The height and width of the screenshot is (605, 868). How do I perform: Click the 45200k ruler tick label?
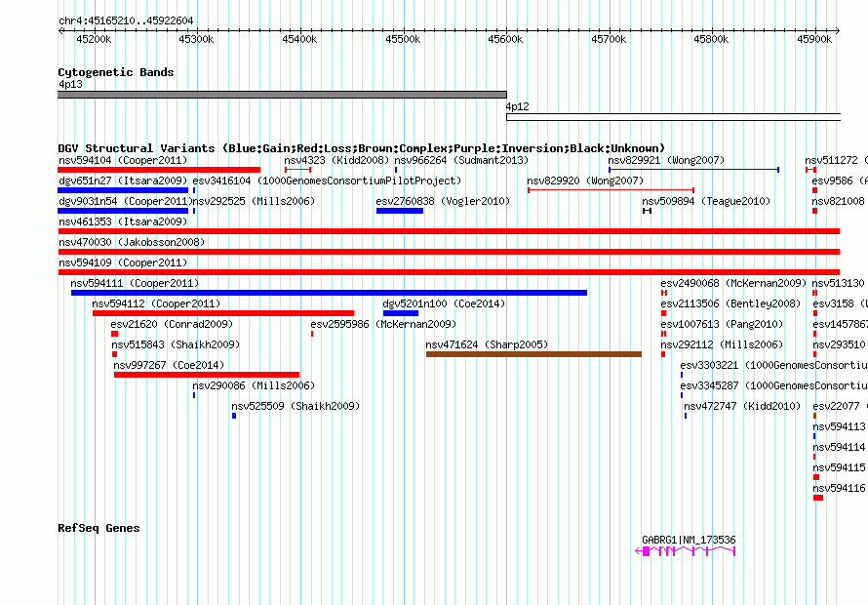tap(94, 39)
